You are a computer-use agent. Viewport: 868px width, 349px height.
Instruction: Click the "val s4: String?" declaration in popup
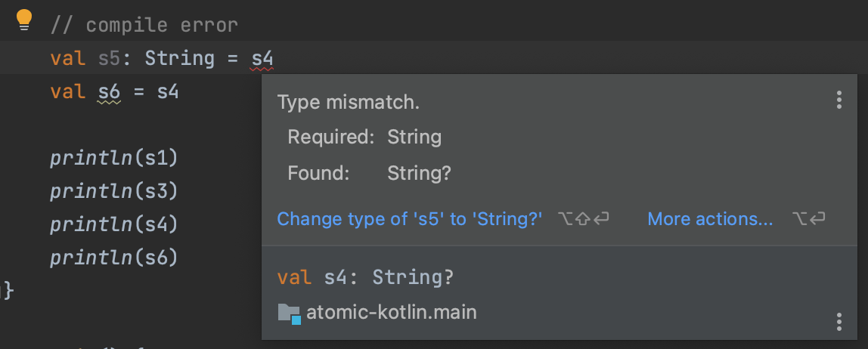[x=365, y=277]
